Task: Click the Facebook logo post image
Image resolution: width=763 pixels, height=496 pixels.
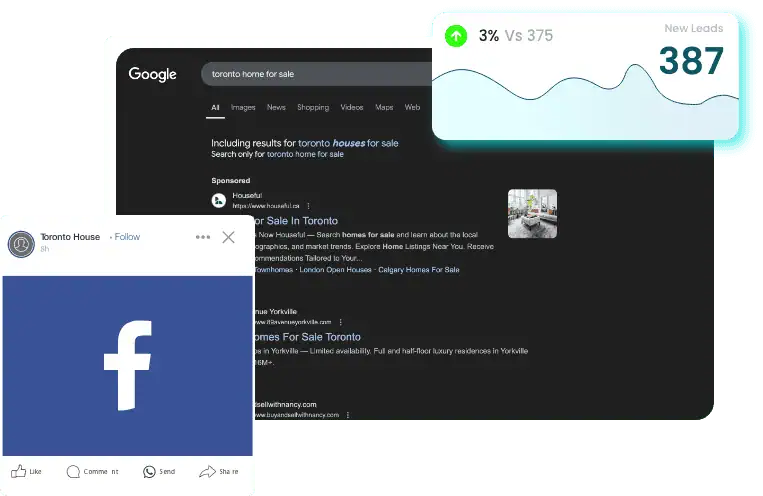Action: coord(127,366)
